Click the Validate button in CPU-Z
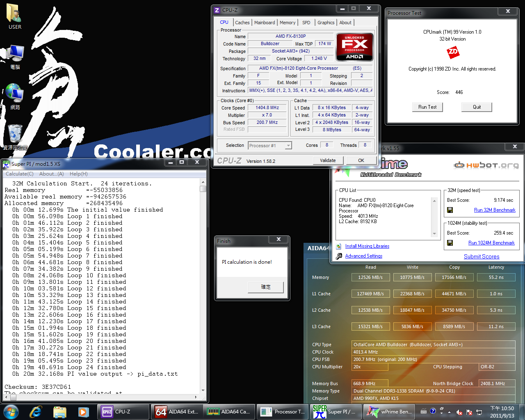This screenshot has width=525, height=420. pos(328,160)
